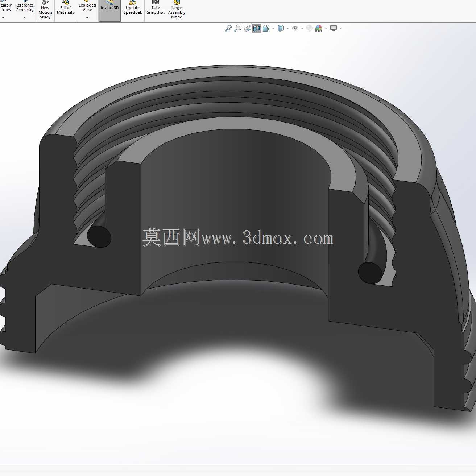Expand the View Settings dropdown arrow
This screenshot has height=476, width=476.
click(x=340, y=28)
